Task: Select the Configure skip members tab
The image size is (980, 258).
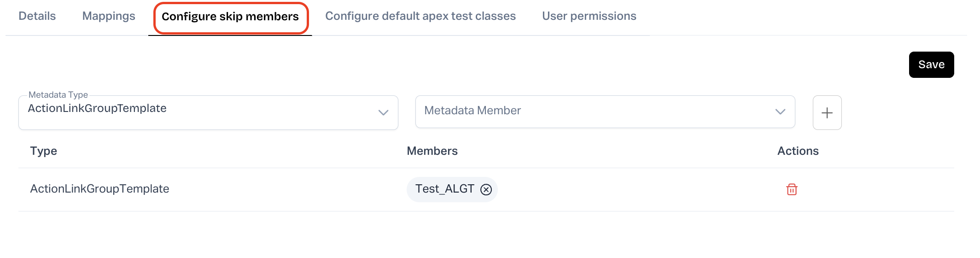Action: (x=230, y=17)
